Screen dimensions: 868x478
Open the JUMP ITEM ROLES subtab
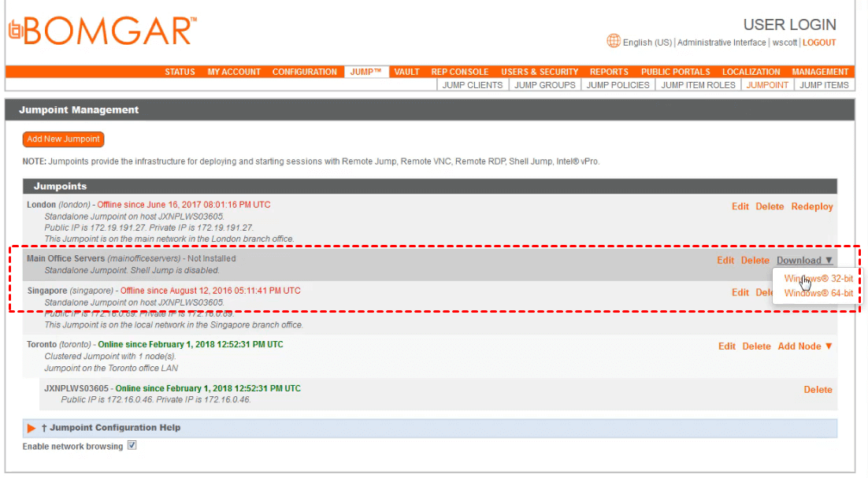(x=698, y=85)
